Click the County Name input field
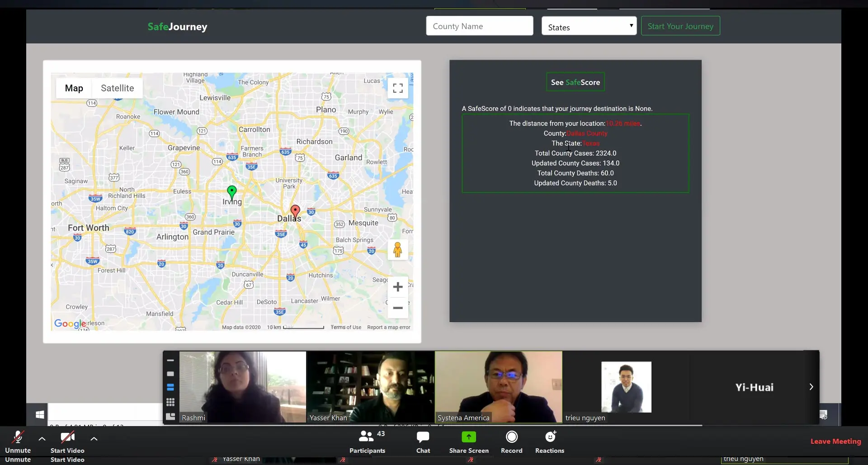Image resolution: width=868 pixels, height=465 pixels. (479, 26)
